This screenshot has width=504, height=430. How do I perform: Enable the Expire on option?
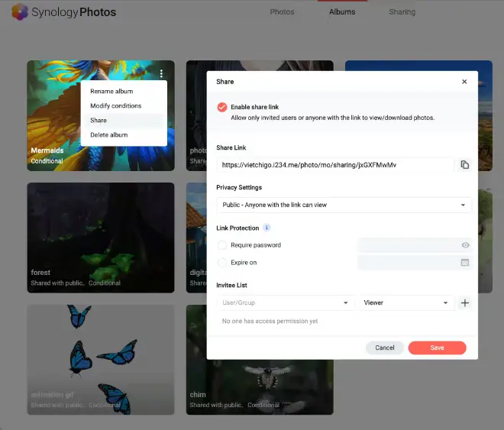point(223,263)
